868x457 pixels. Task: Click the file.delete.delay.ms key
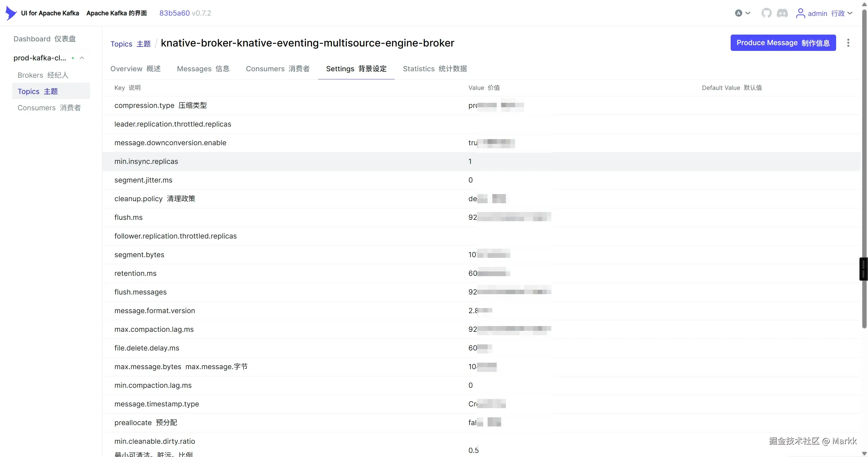point(146,348)
